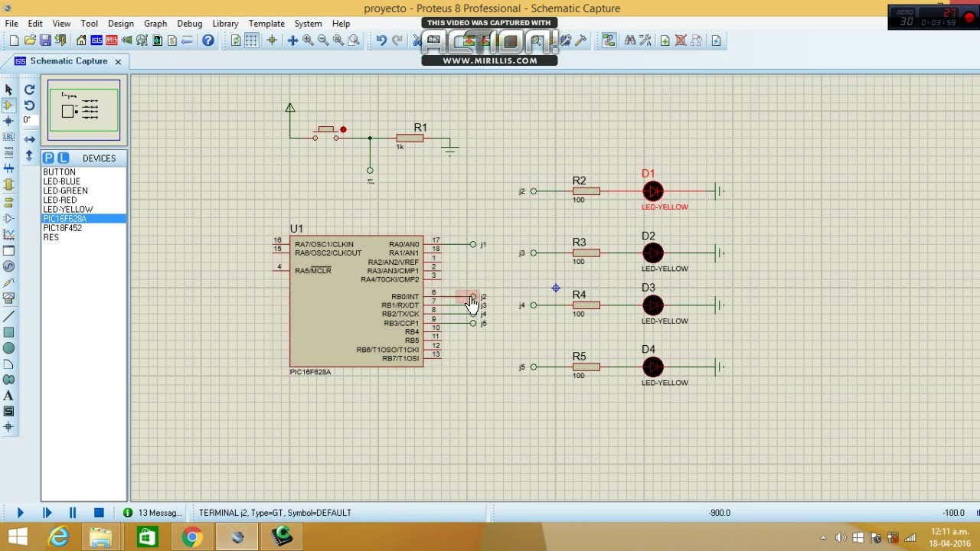Click the Undo arrow in the toolbar
Screen dimensions: 980x551
pyautogui.click(x=381, y=41)
